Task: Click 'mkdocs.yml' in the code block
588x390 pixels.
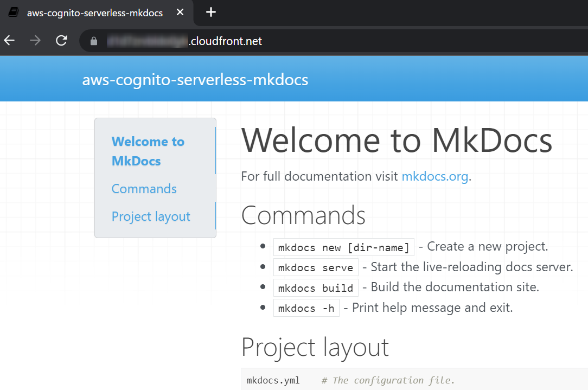Action: point(273,381)
